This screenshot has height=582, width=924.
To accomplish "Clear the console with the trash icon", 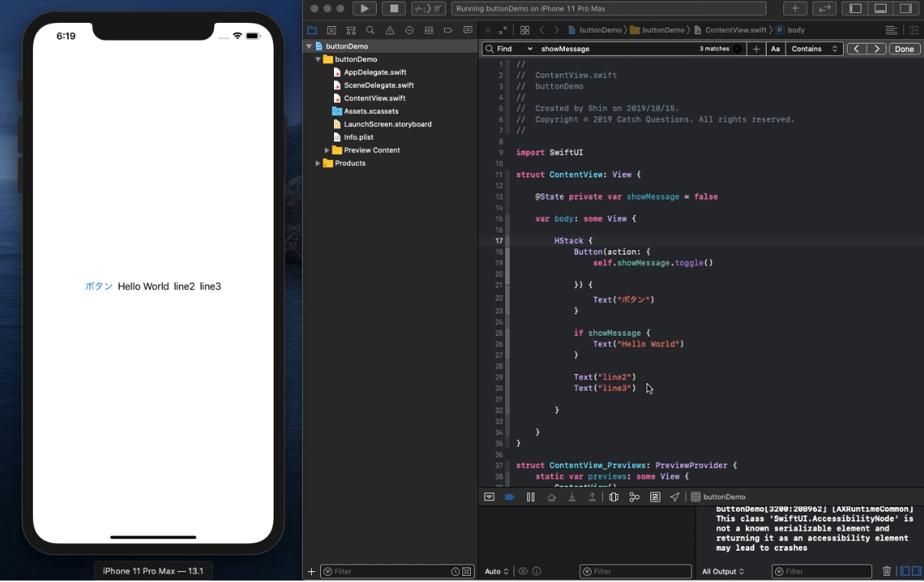I will point(887,571).
